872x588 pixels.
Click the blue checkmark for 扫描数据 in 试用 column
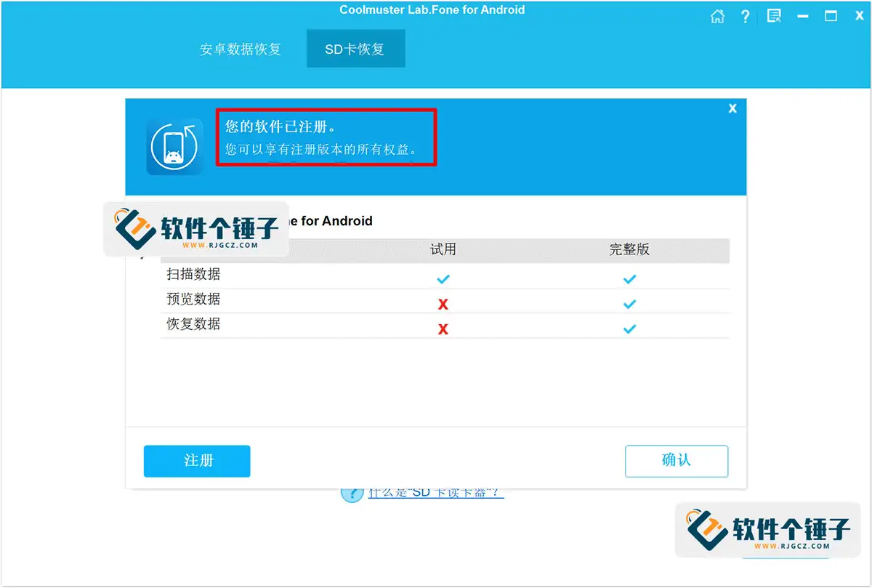(443, 278)
